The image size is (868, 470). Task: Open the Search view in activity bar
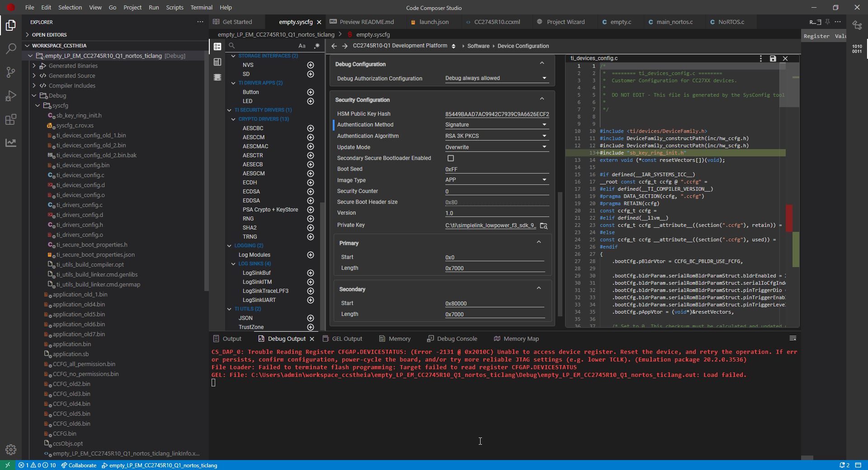11,49
